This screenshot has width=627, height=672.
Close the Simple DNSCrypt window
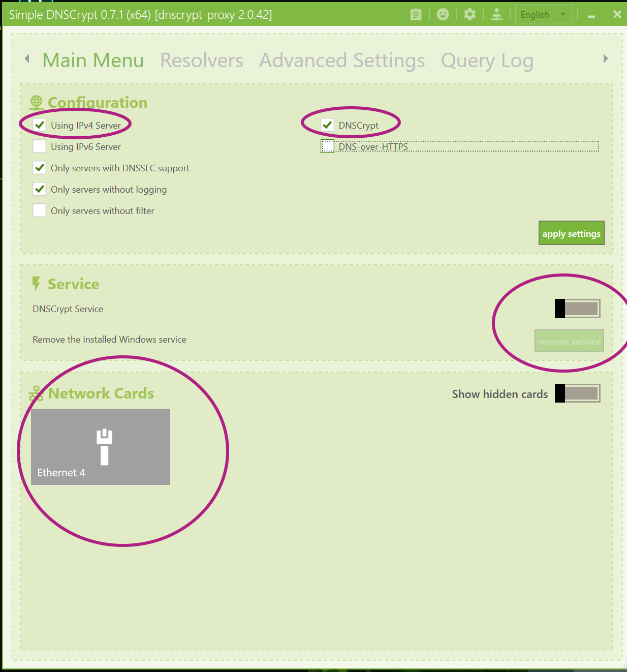point(617,15)
